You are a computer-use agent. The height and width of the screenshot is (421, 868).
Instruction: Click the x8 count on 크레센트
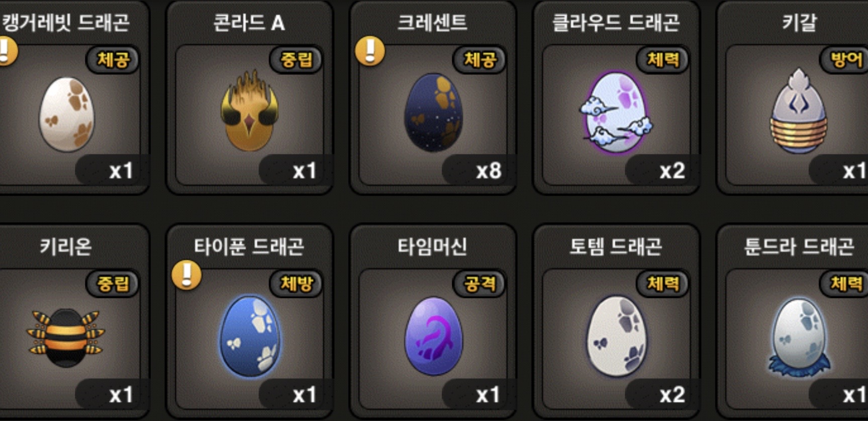coord(489,171)
